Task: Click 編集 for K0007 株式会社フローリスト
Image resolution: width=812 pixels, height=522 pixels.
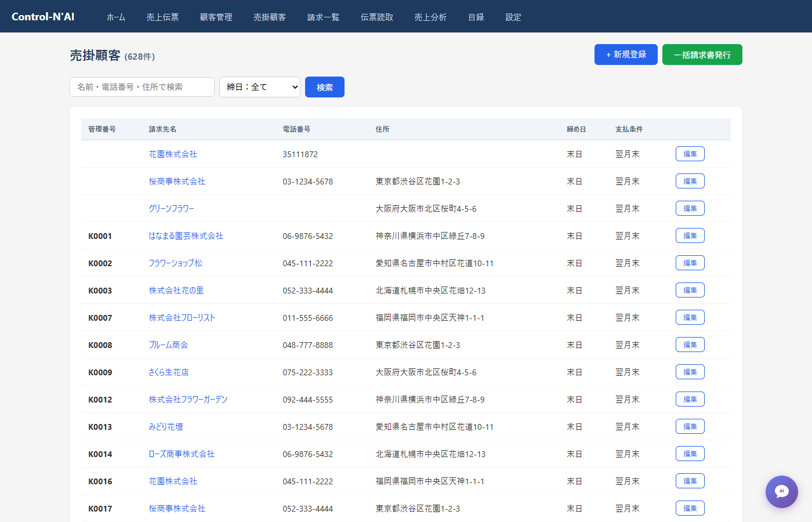Action: pos(690,317)
